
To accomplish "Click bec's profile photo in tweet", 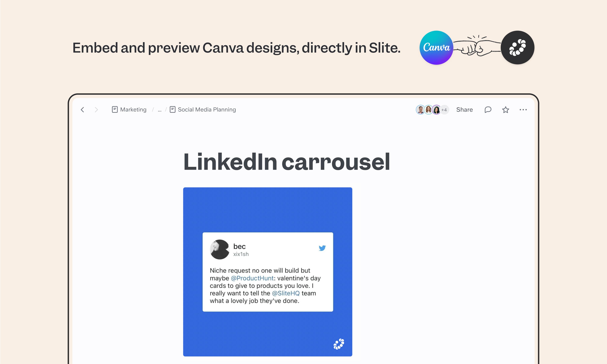I will click(x=220, y=249).
